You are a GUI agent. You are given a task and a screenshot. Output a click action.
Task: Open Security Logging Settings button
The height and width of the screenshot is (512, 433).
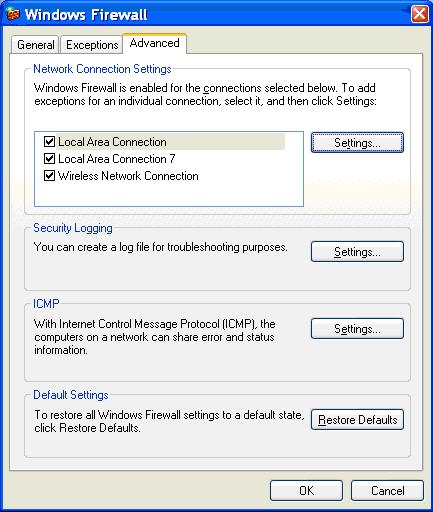pyautogui.click(x=357, y=252)
